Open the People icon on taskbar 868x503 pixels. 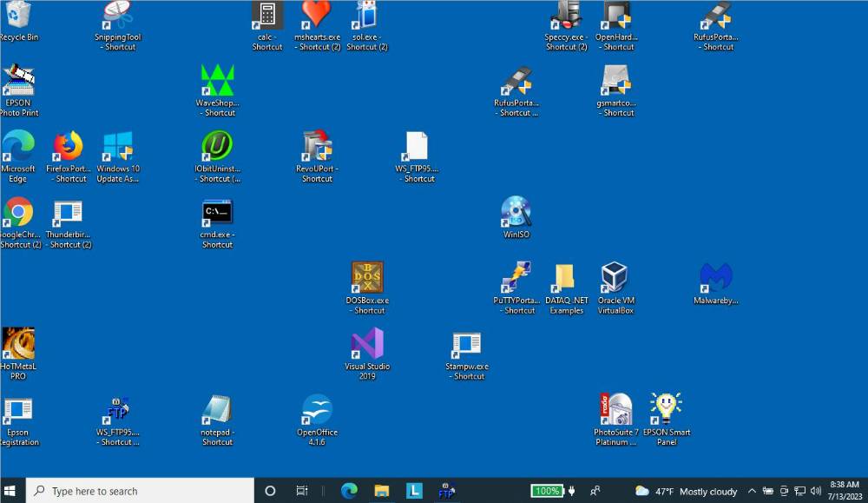coord(595,491)
